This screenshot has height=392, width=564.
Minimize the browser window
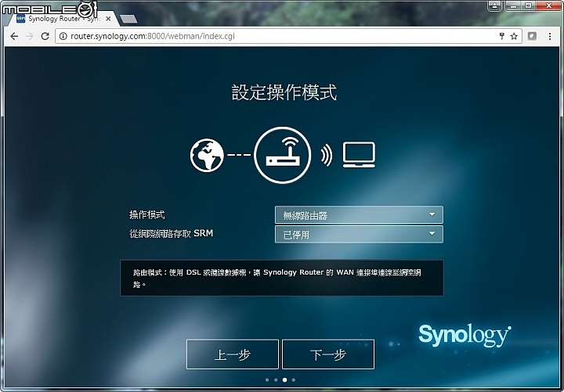pyautogui.click(x=513, y=5)
